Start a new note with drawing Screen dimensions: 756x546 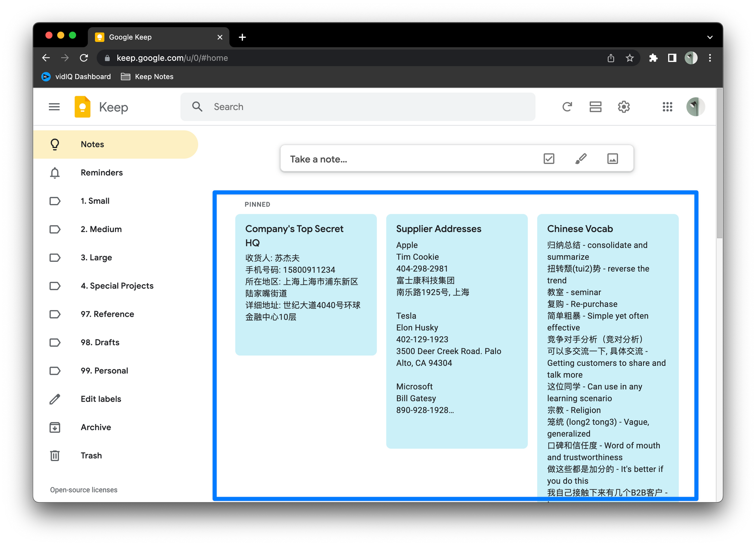coord(581,159)
